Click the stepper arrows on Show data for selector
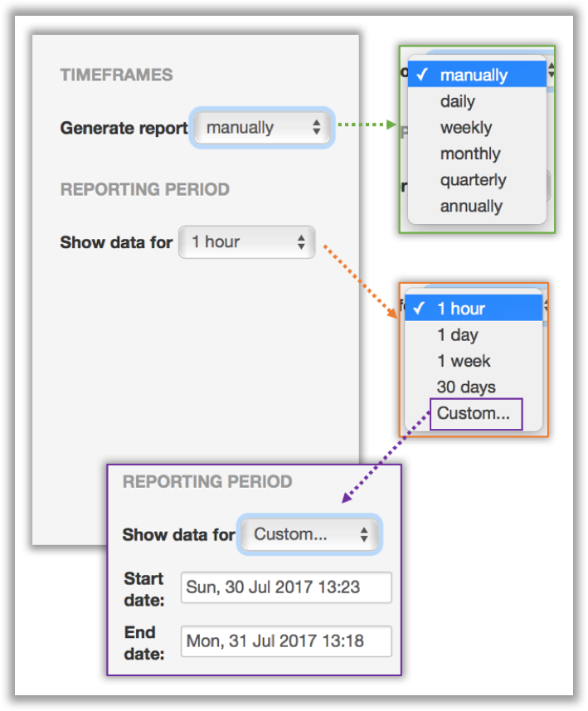588x711 pixels. click(x=303, y=241)
